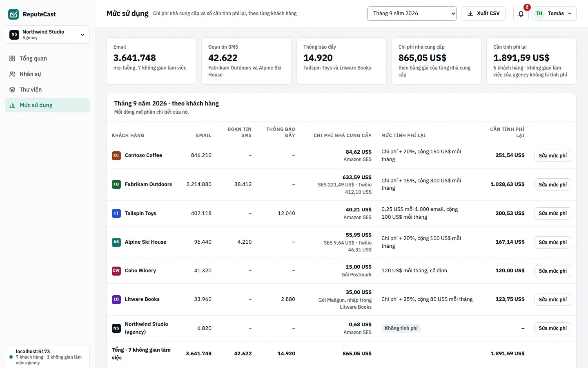Click Sửa mức phí for Litware Books

(x=552, y=300)
